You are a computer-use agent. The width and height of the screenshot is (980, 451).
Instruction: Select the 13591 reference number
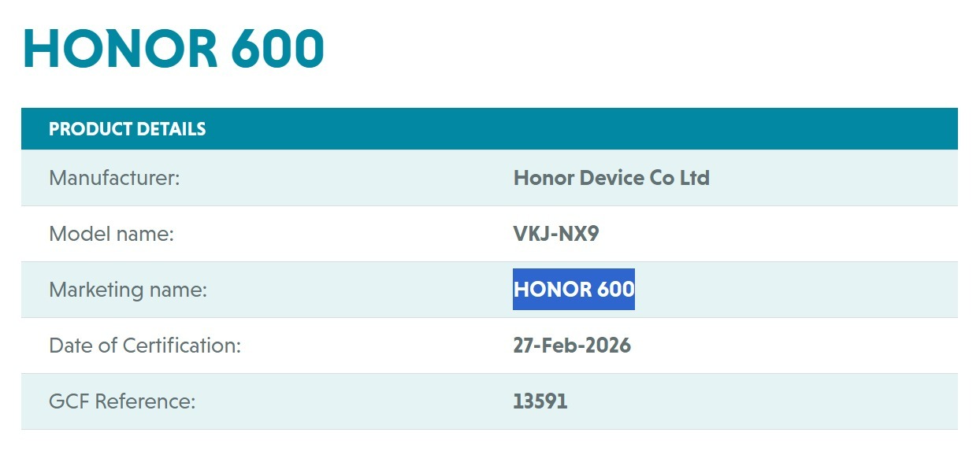pos(540,401)
